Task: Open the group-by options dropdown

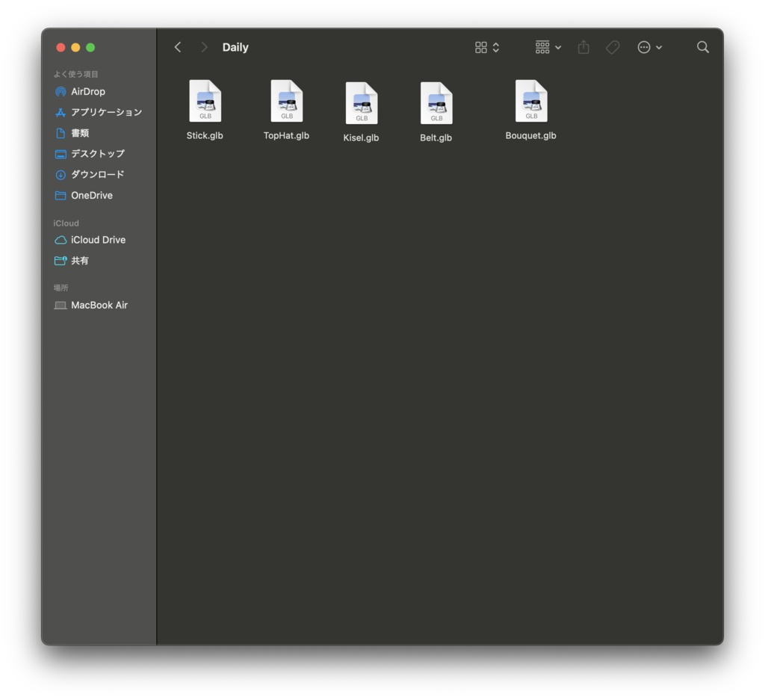Action: tap(548, 47)
